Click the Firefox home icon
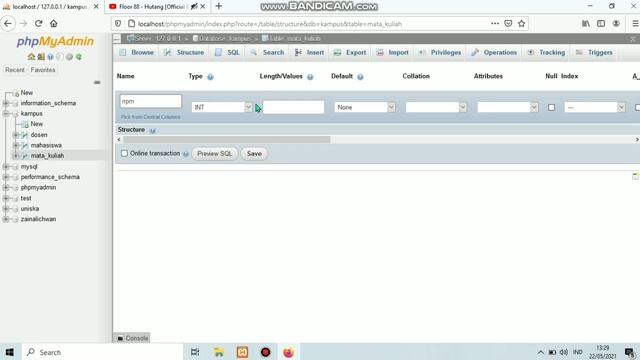Viewport: 640px width, 360px height. point(53,24)
